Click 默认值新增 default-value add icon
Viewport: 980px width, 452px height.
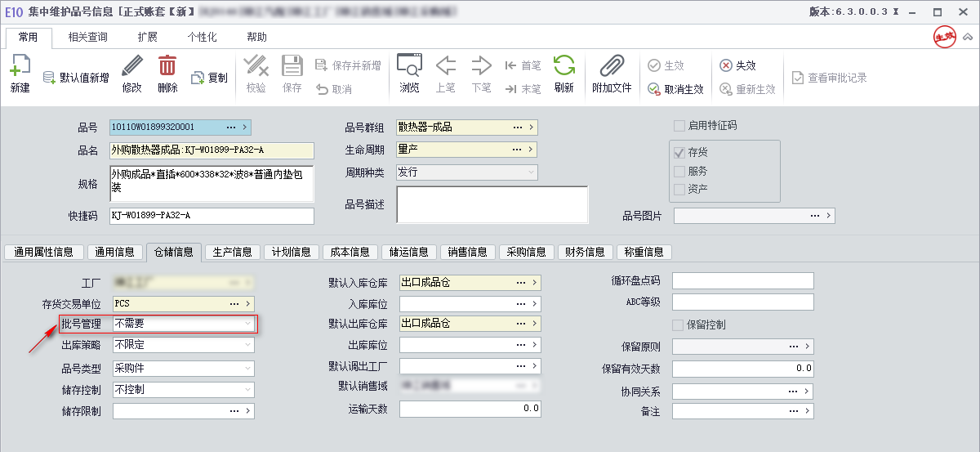click(x=49, y=78)
